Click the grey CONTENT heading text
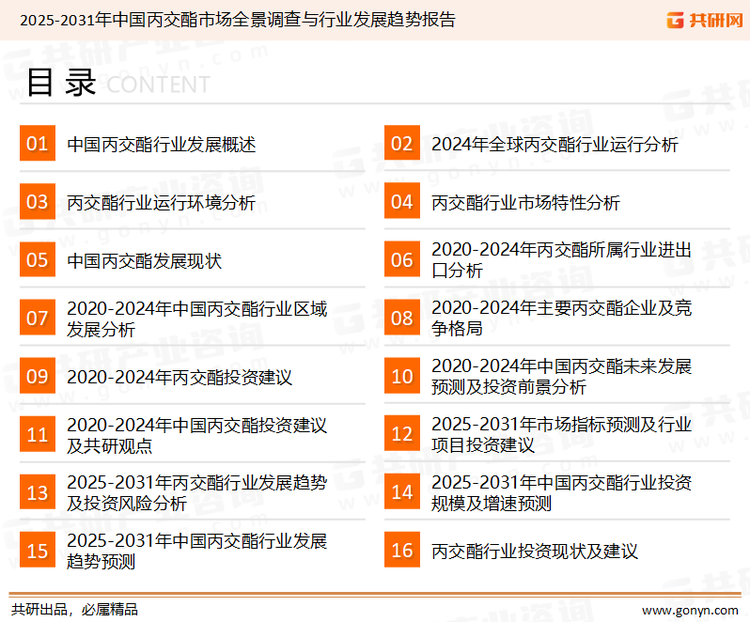This screenshot has width=750, height=622. pyautogui.click(x=158, y=85)
